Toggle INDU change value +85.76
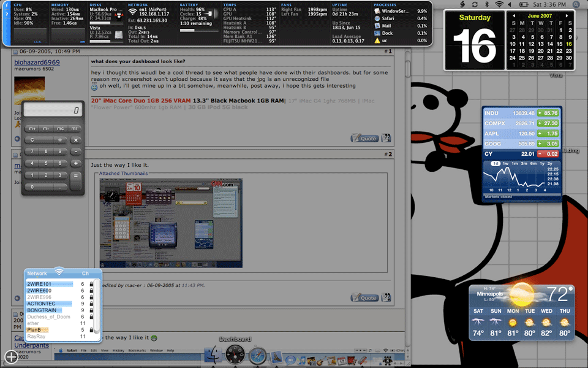Image resolution: width=588 pixels, height=368 pixels. click(548, 113)
